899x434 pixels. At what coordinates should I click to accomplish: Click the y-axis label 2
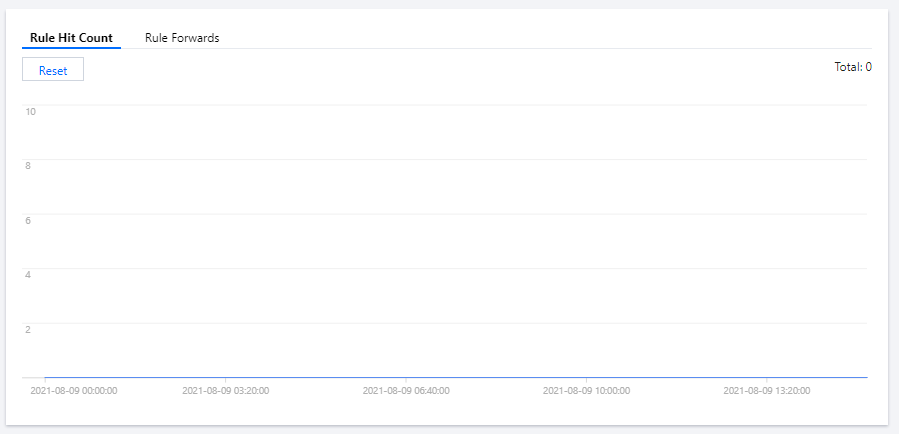[x=28, y=329]
